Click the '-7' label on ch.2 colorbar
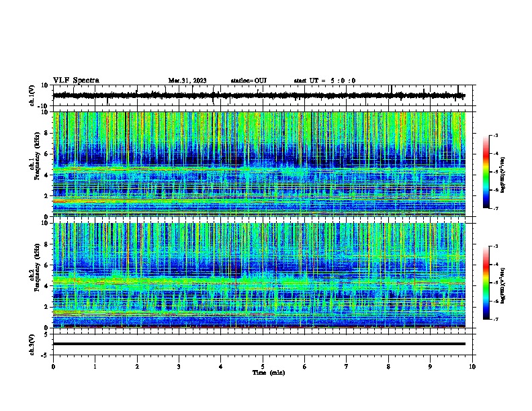Image resolution: width=532 pixels, height=411 pixels. [x=495, y=319]
